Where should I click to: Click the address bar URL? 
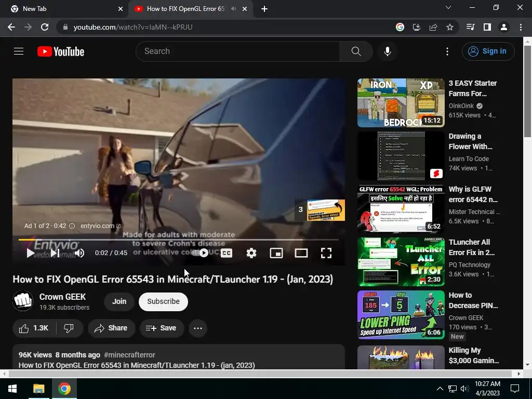[133, 27]
